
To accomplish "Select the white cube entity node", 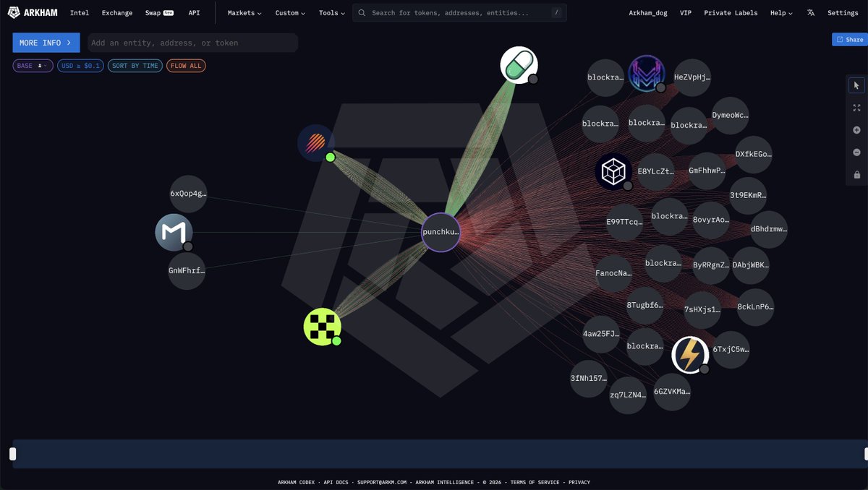I will coord(613,171).
